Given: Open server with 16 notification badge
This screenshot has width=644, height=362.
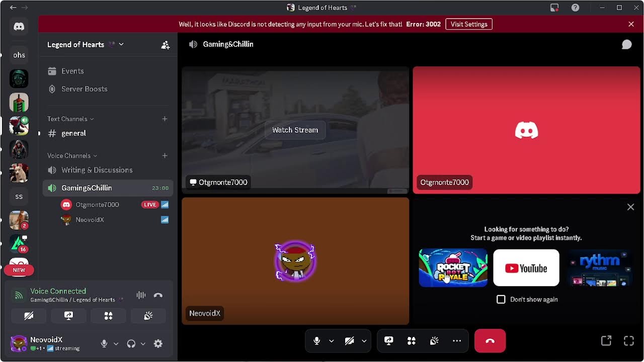Looking at the screenshot, I should (19, 244).
